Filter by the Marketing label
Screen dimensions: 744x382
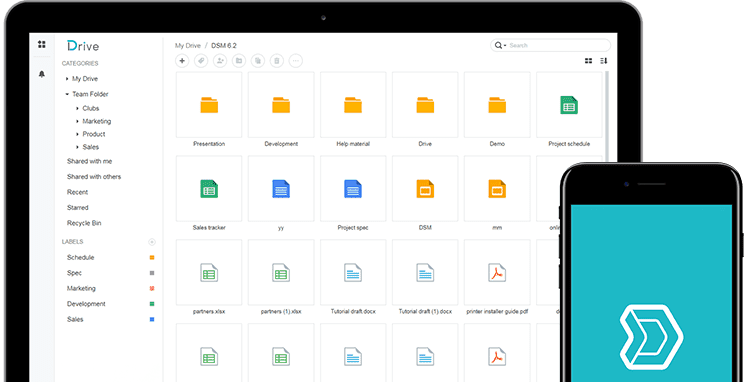pyautogui.click(x=81, y=289)
